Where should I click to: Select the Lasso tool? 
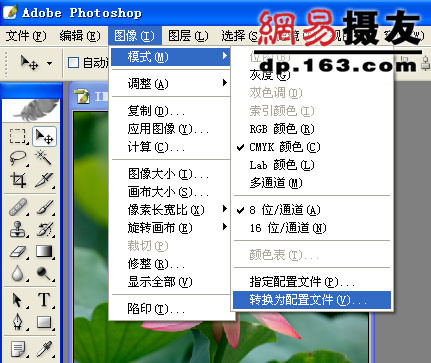pos(17,158)
